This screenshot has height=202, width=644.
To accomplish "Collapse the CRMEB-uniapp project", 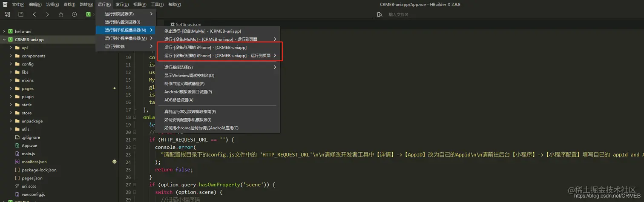I will click(4, 40).
